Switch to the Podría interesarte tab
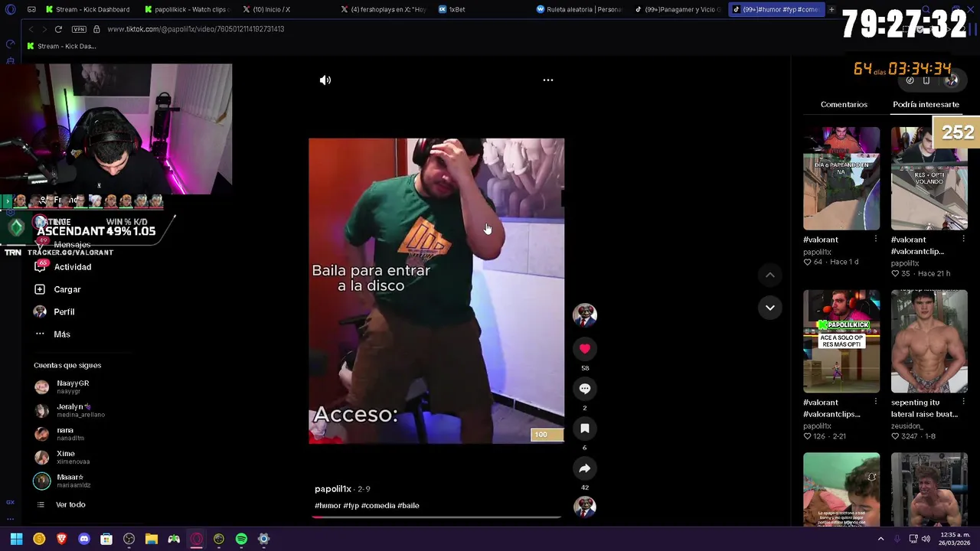980x551 pixels. [x=926, y=104]
